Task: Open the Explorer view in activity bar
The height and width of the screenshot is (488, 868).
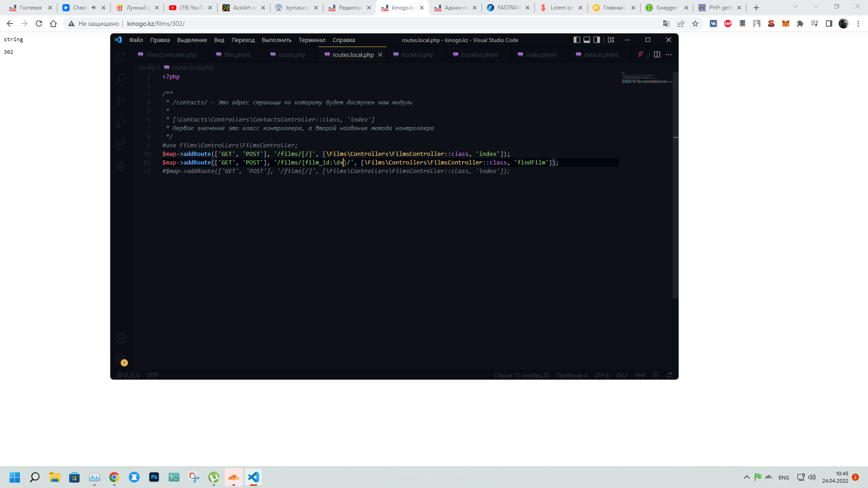Action: [121, 57]
